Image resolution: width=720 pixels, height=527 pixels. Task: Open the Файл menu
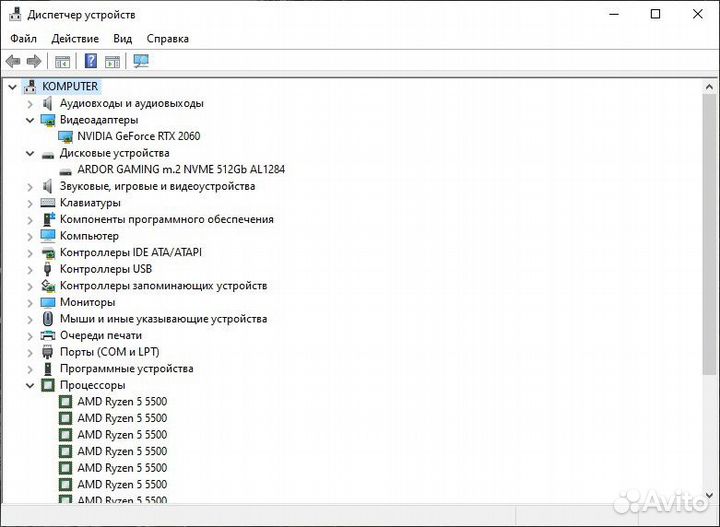click(x=23, y=39)
